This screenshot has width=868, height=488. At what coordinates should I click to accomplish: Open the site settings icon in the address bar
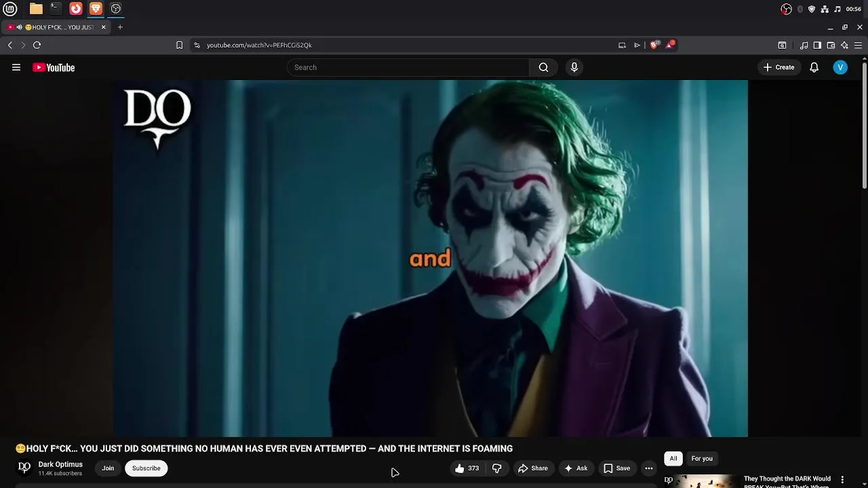click(x=197, y=45)
